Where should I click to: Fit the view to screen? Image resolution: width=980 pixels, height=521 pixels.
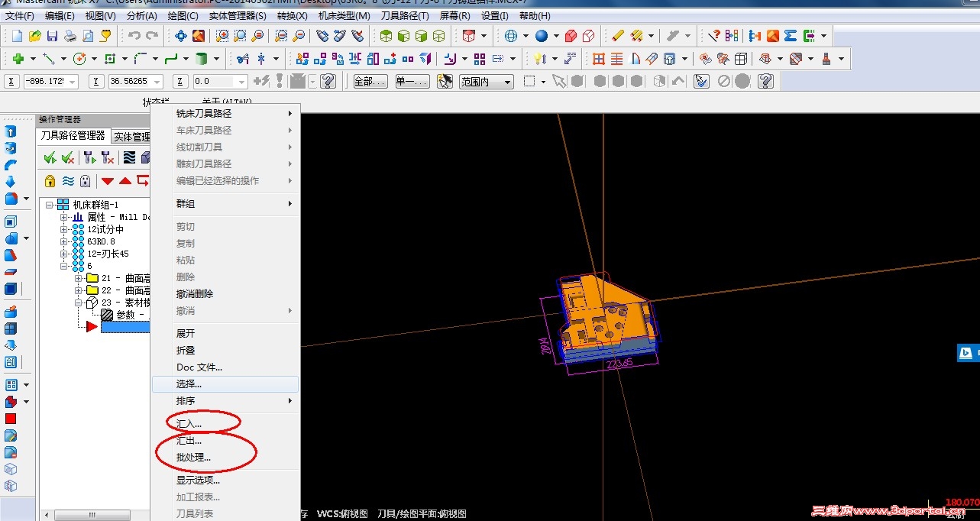181,35
